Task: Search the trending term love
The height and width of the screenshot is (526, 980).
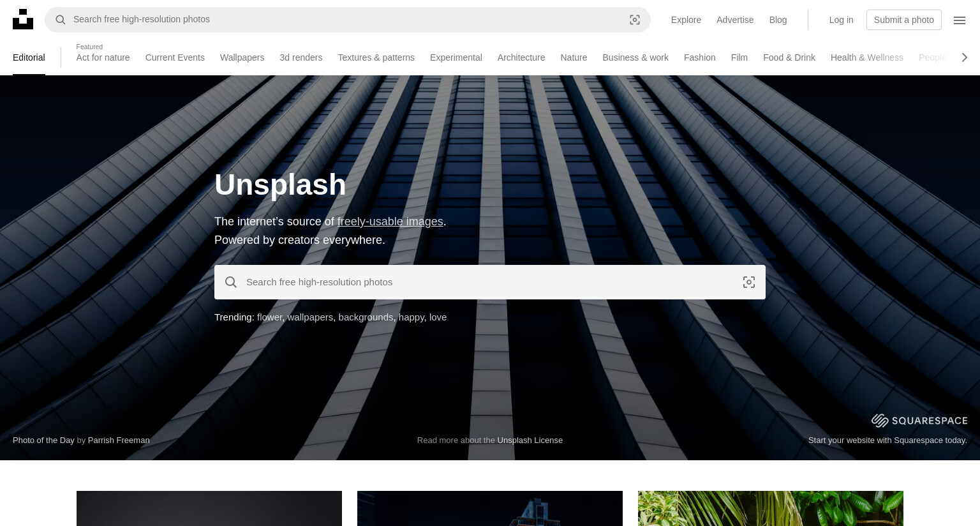Action: pyautogui.click(x=438, y=317)
